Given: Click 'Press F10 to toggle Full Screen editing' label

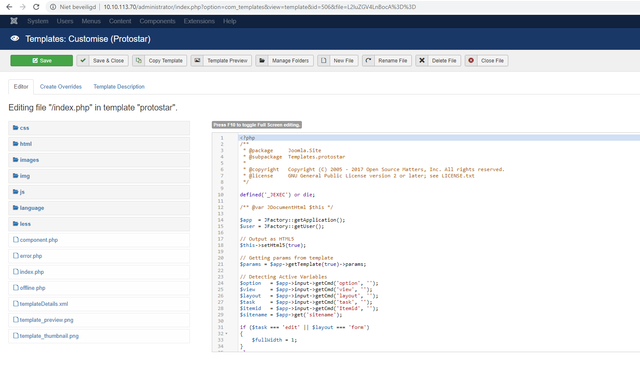Looking at the screenshot, I should (x=257, y=125).
